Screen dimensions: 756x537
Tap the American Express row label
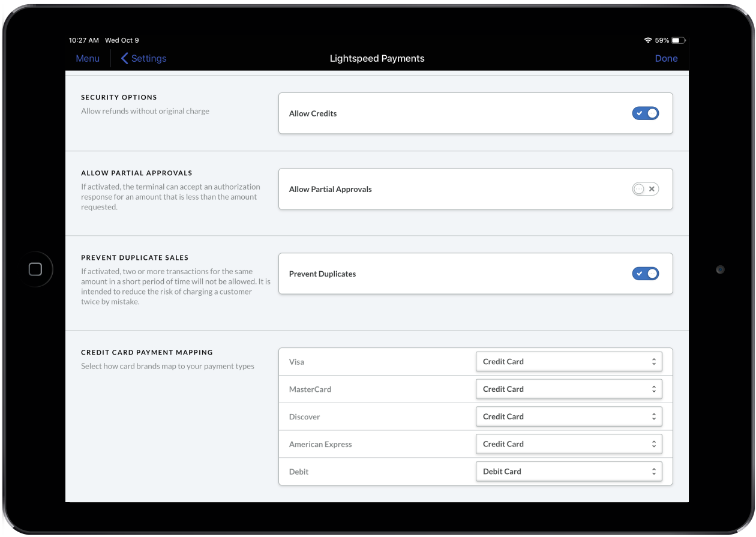pos(320,444)
